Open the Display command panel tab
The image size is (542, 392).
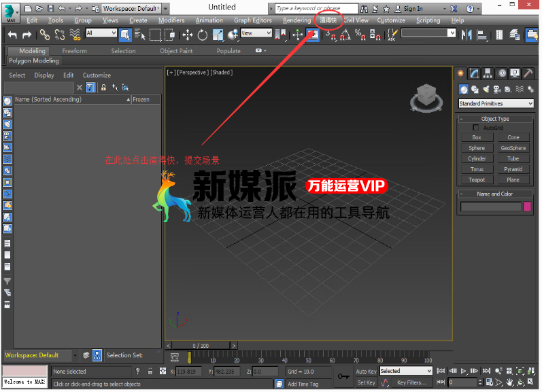click(515, 73)
